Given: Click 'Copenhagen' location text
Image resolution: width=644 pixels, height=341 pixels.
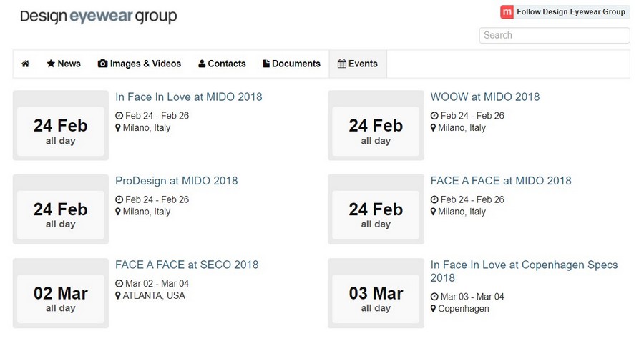Looking at the screenshot, I should click(x=464, y=309).
